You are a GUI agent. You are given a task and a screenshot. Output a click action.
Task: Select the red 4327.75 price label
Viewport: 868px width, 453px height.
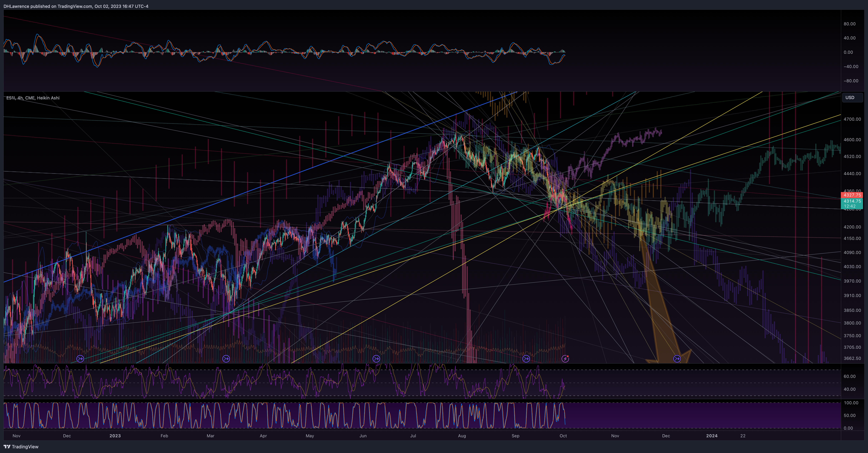click(x=852, y=195)
